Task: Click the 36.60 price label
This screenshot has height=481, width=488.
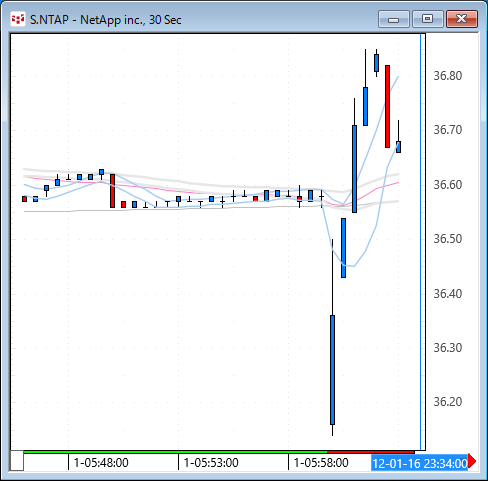Action: tap(448, 185)
